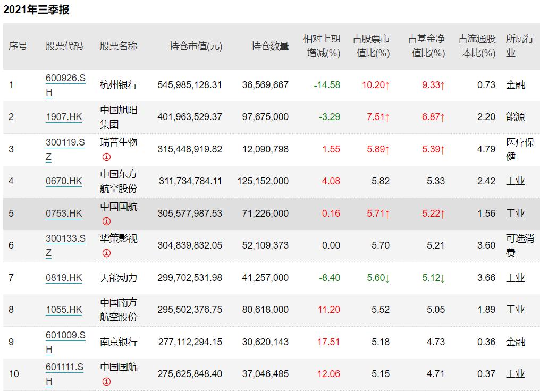Open stock code 601009.SH link
540x392 pixels.
(x=65, y=342)
